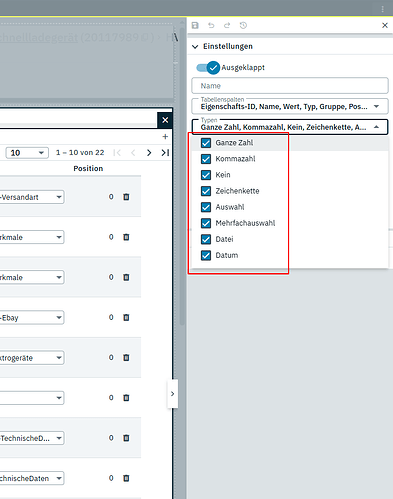Uncheck the Kein checkbox
The image size is (393, 499).
(206, 175)
